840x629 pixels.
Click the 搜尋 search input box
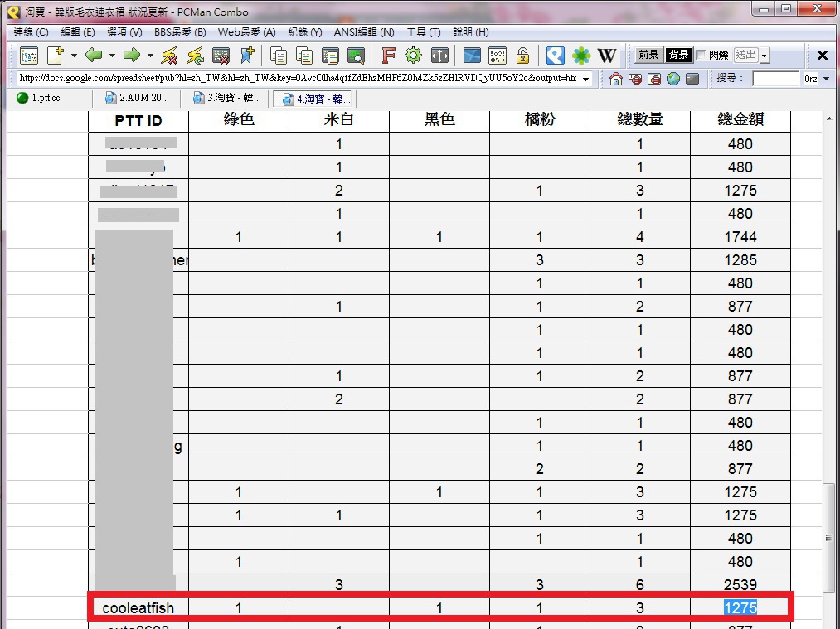[x=775, y=79]
